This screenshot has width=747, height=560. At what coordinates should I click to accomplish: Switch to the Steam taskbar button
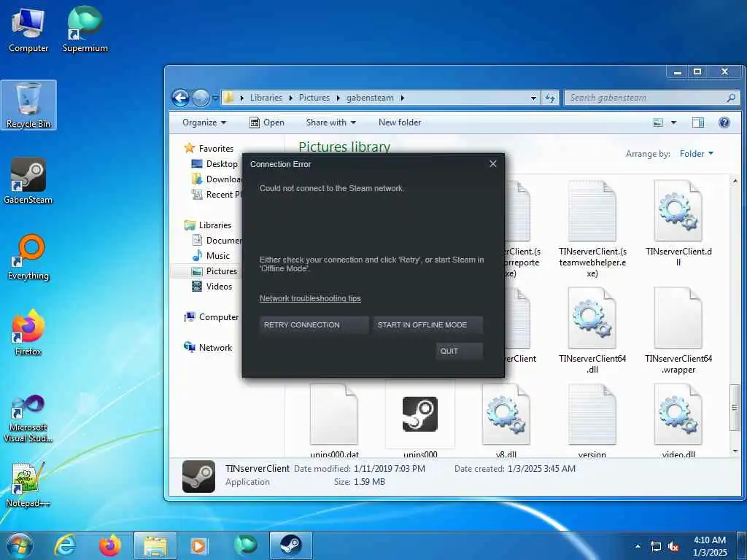(290, 545)
